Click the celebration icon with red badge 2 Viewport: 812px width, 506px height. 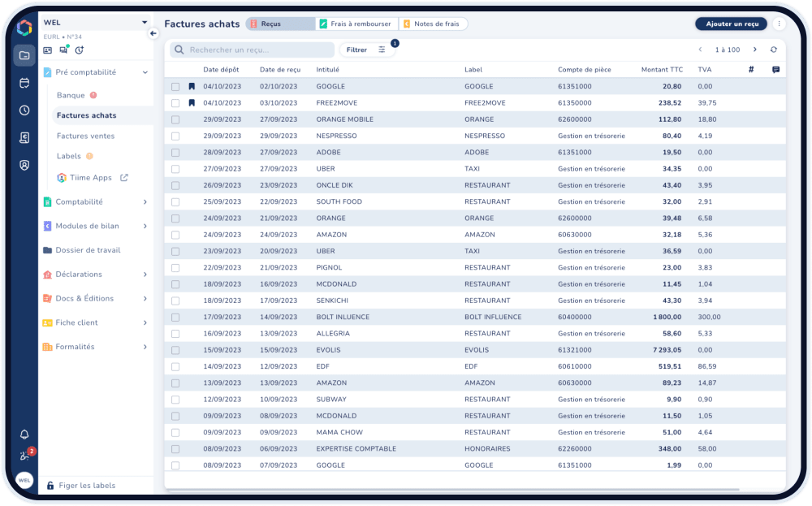24,454
